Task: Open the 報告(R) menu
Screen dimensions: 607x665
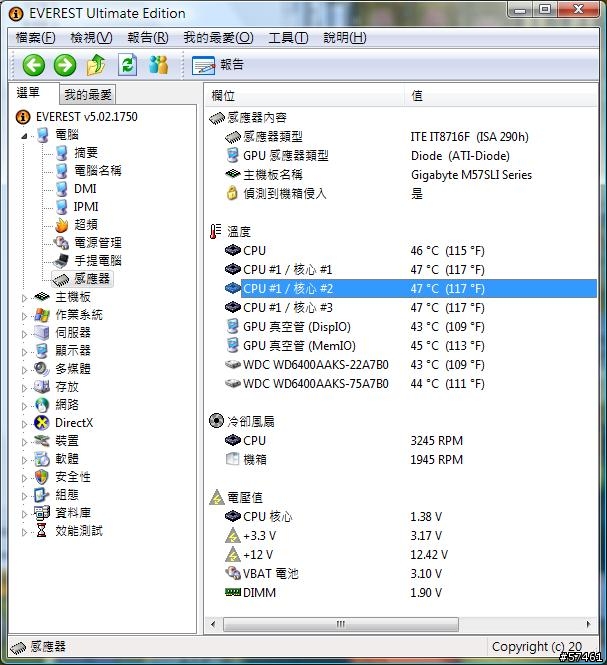Action: [x=148, y=38]
